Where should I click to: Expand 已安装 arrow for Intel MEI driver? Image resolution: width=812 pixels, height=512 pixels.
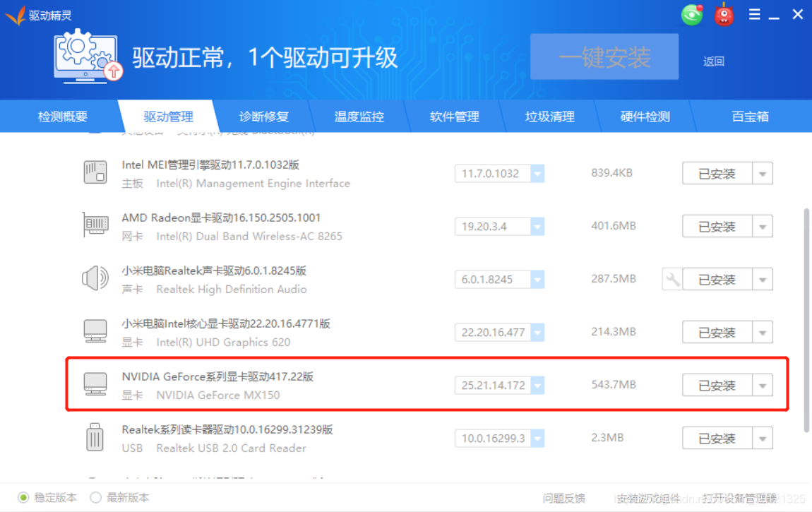[x=763, y=174]
